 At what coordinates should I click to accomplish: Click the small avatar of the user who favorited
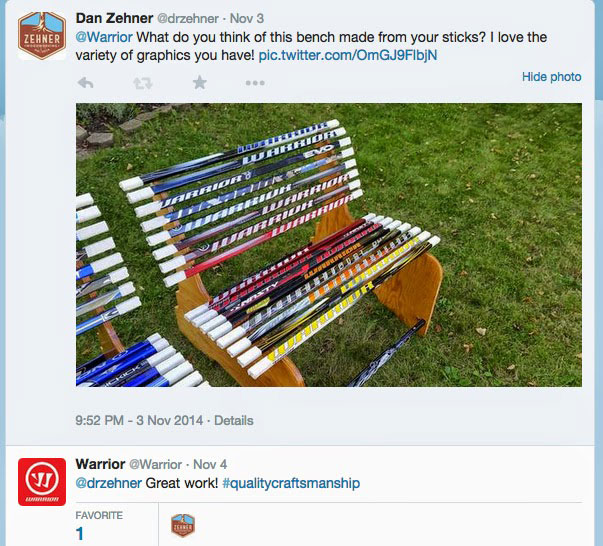click(183, 525)
